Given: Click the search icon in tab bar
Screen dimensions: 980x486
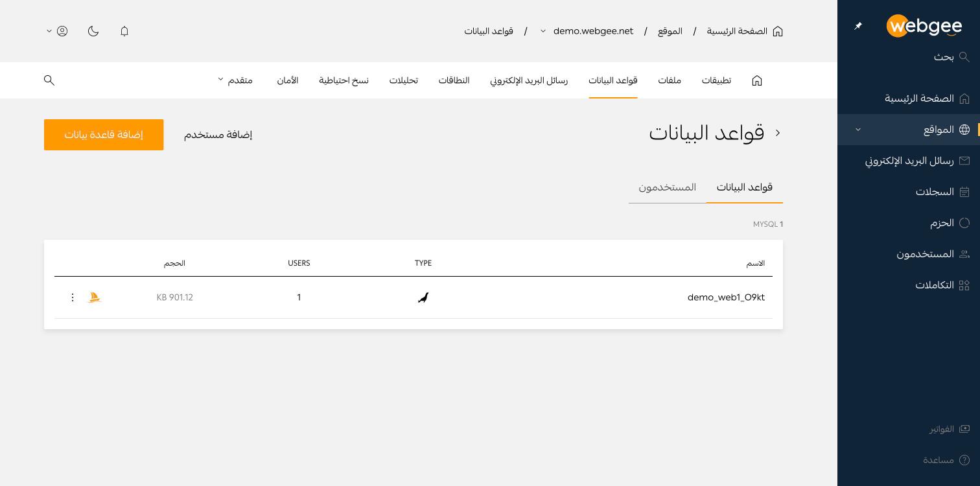Looking at the screenshot, I should (49, 80).
